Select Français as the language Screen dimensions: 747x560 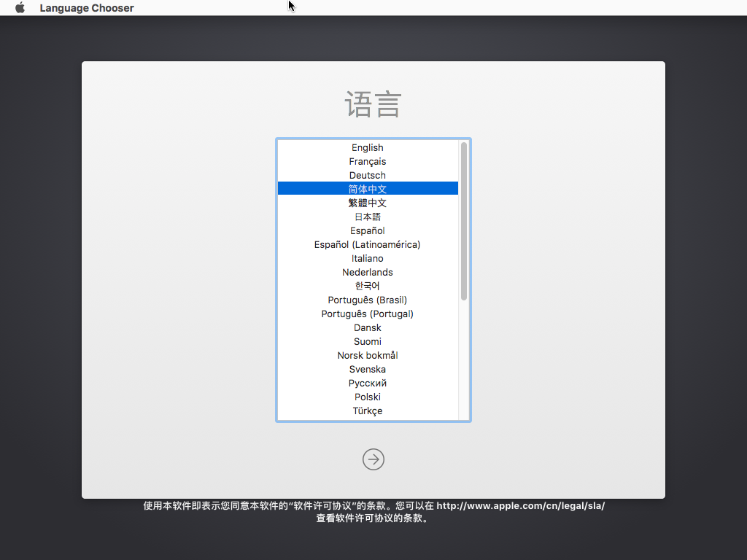pos(367,162)
